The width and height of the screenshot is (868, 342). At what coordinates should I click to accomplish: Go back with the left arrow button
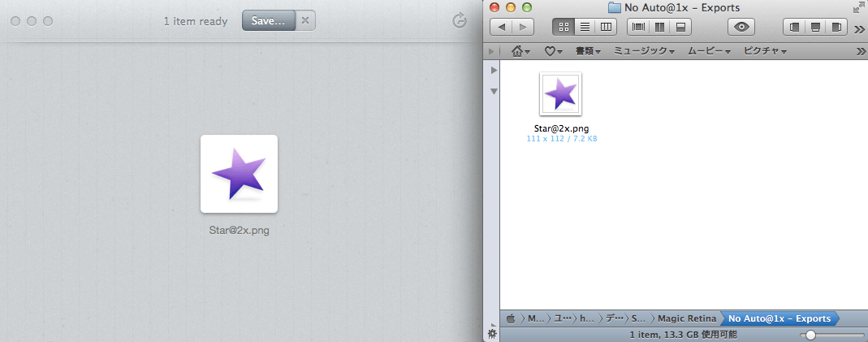(502, 27)
